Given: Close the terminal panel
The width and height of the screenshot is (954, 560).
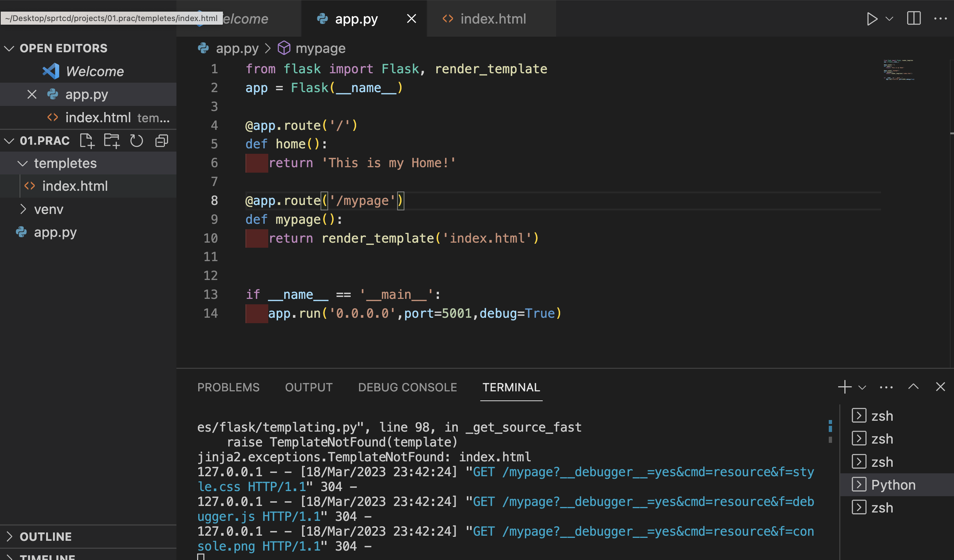Looking at the screenshot, I should [940, 386].
